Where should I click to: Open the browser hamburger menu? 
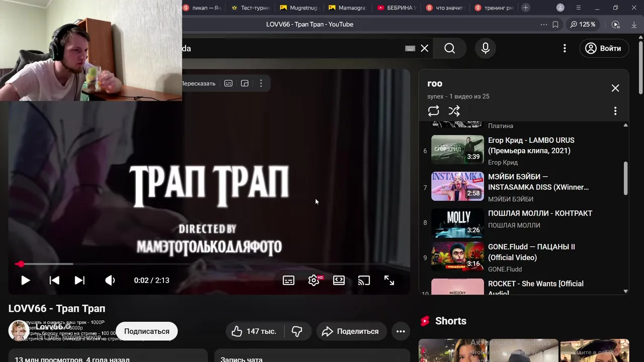click(579, 8)
